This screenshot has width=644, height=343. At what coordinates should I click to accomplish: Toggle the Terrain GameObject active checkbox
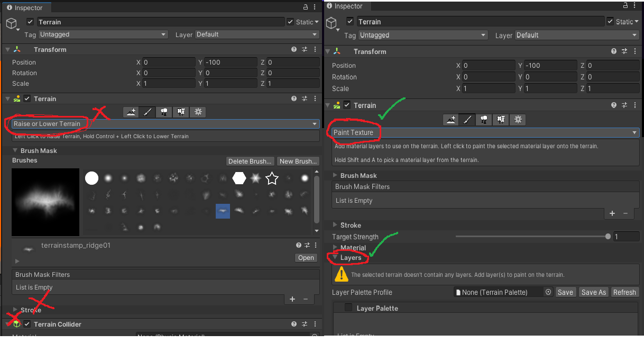pyautogui.click(x=30, y=21)
